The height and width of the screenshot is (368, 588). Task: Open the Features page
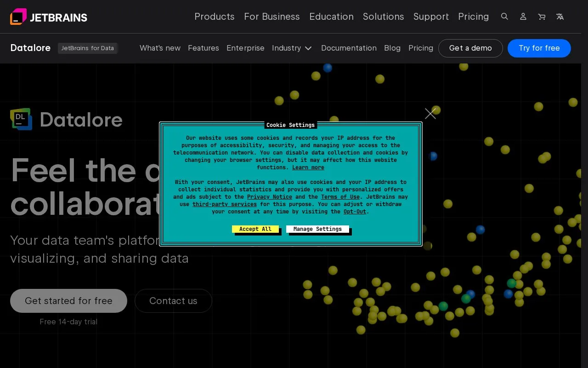pyautogui.click(x=204, y=48)
